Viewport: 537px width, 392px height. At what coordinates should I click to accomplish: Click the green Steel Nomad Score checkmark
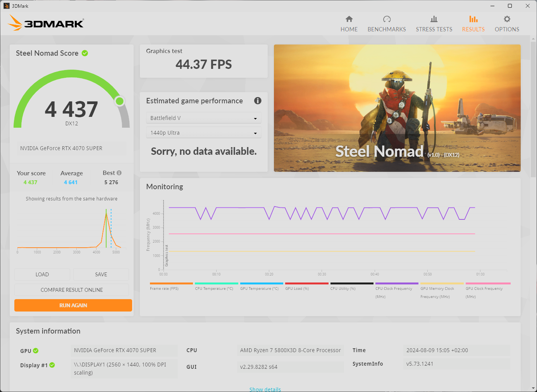point(85,53)
